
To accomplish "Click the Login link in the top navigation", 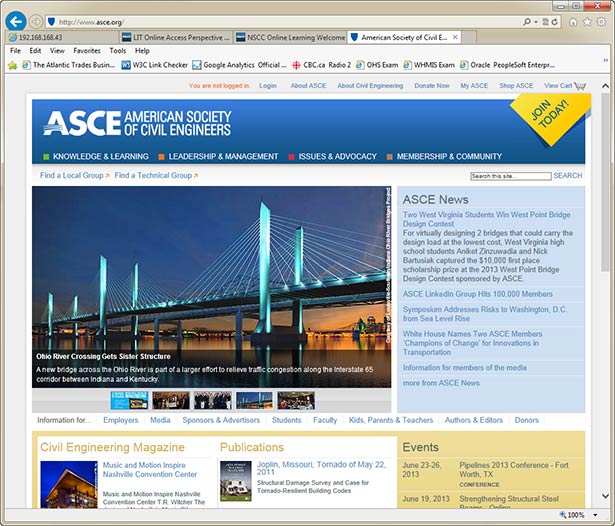I will 267,86.
